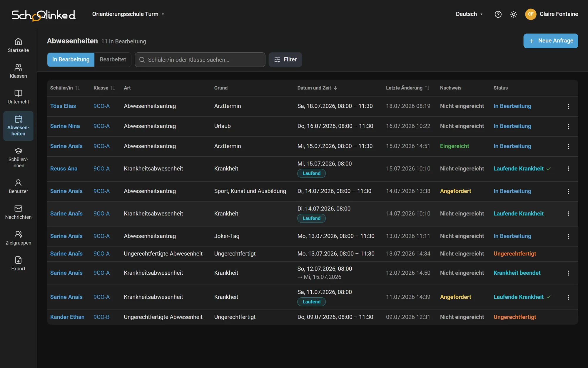Click Ungerechtfertigt status for Kander Ethan
The width and height of the screenshot is (588, 368).
pyautogui.click(x=514, y=317)
